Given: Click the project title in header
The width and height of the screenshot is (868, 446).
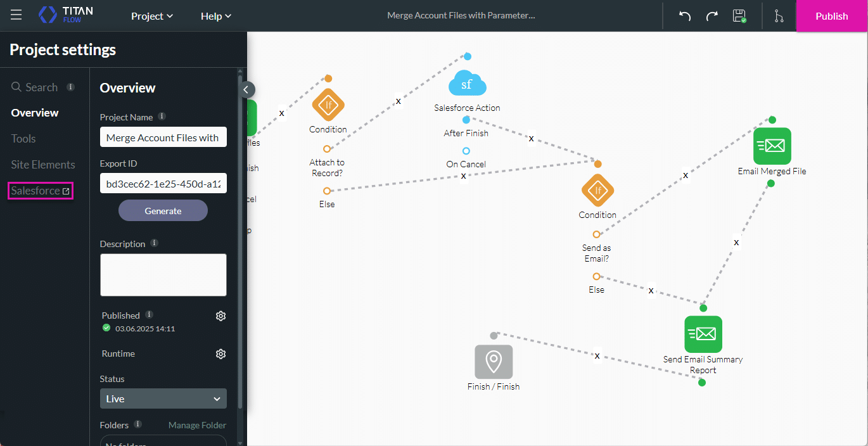Looking at the screenshot, I should (x=461, y=16).
